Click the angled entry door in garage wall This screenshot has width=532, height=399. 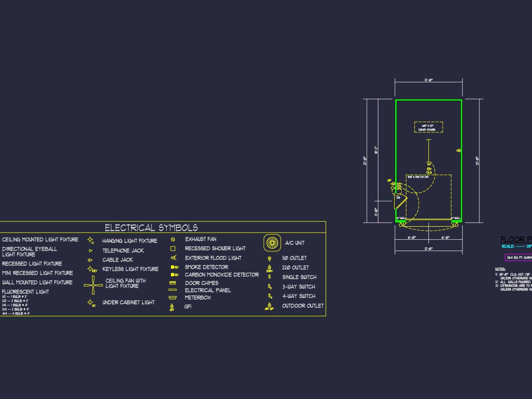(401, 202)
